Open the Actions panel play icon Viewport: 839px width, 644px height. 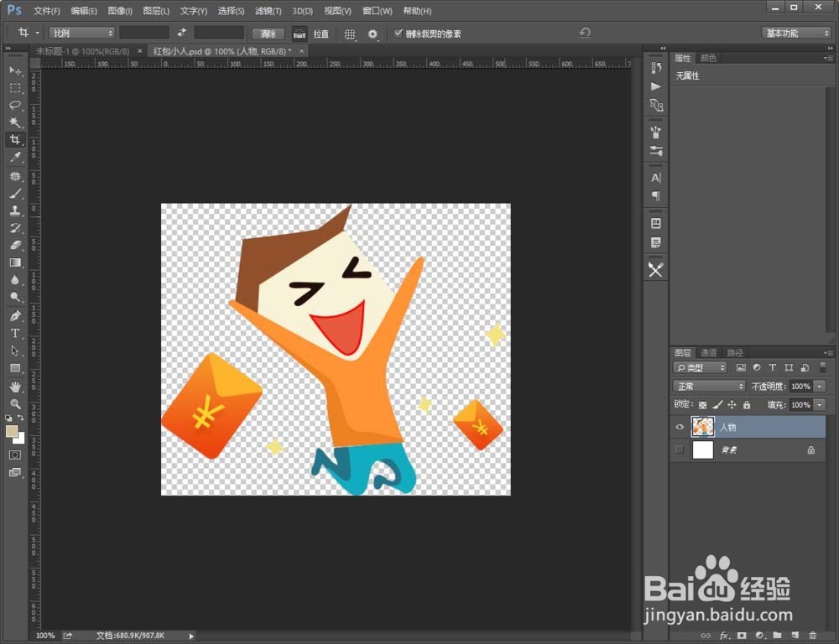click(x=656, y=86)
